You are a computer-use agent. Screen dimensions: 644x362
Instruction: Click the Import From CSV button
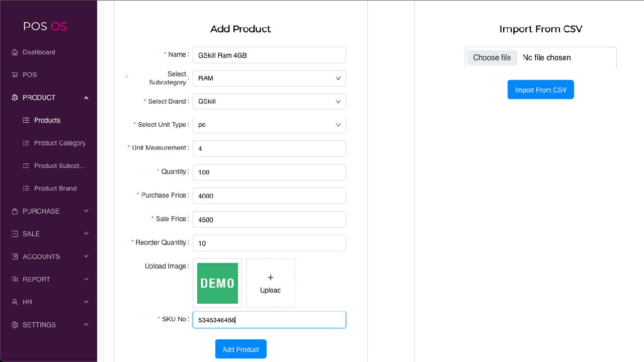pos(540,90)
